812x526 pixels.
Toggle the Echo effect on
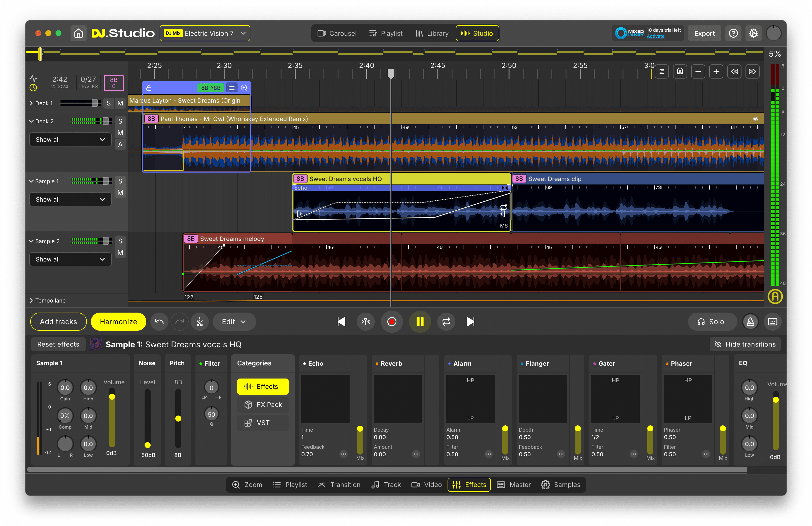point(304,363)
